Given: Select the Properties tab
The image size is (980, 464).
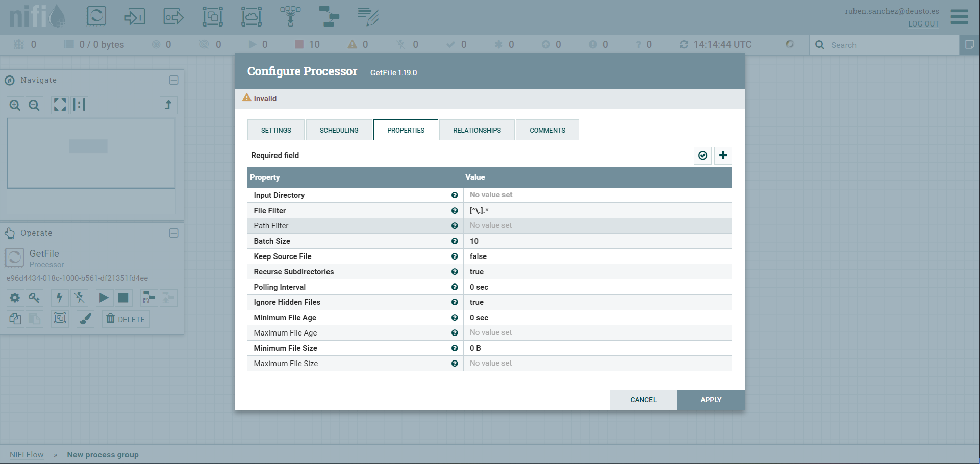Looking at the screenshot, I should coord(406,130).
